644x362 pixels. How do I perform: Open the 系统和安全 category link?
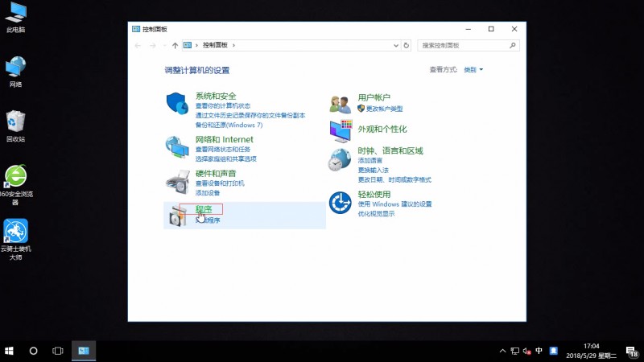pyautogui.click(x=216, y=96)
